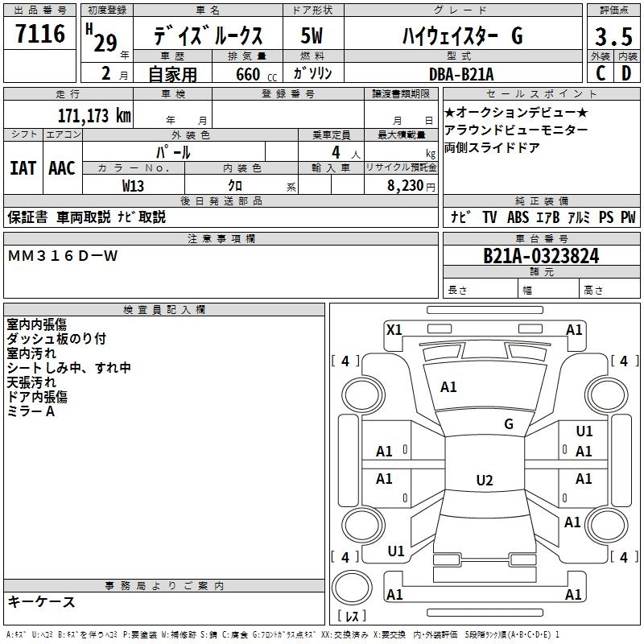Select car name デイズルークス
This screenshot has width=644, height=644.
[208, 35]
